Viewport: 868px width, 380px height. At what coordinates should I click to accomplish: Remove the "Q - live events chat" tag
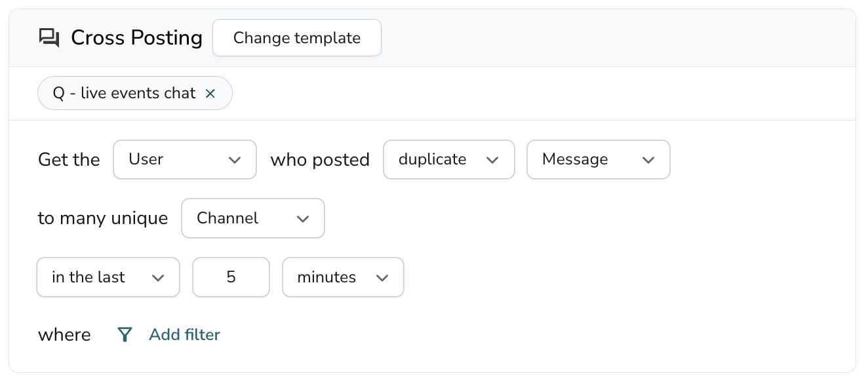(210, 93)
